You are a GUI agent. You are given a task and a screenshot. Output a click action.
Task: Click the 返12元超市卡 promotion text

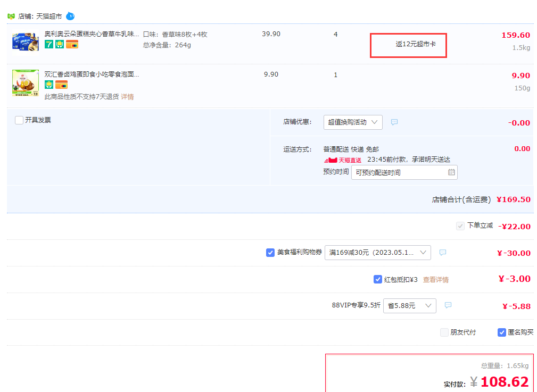pyautogui.click(x=416, y=44)
